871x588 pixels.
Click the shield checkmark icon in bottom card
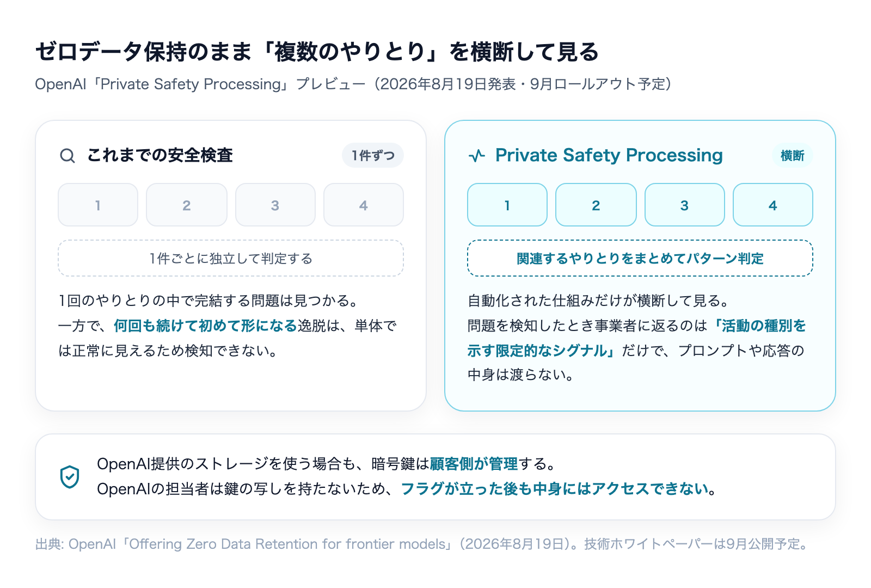click(70, 477)
